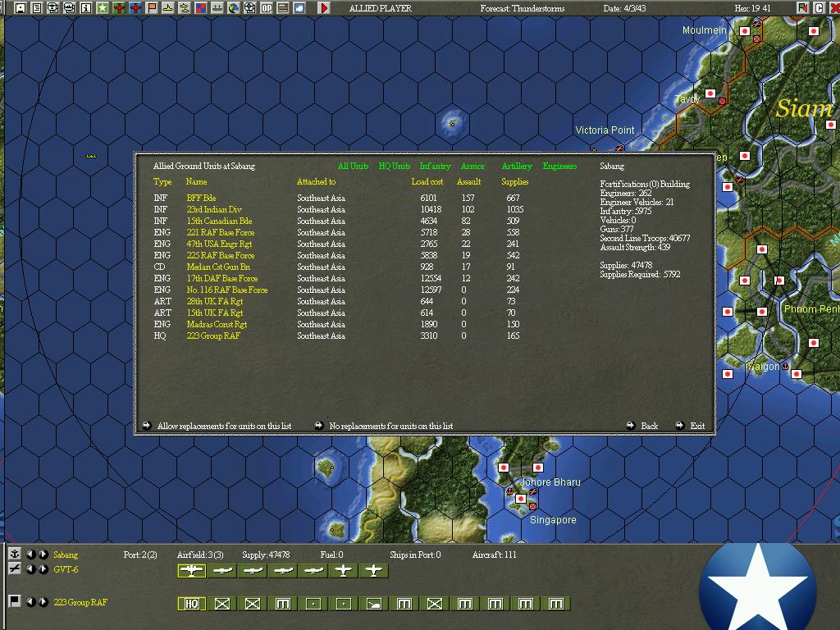
Task: Click the Sabang base name in bottom panel
Action: pyautogui.click(x=66, y=555)
